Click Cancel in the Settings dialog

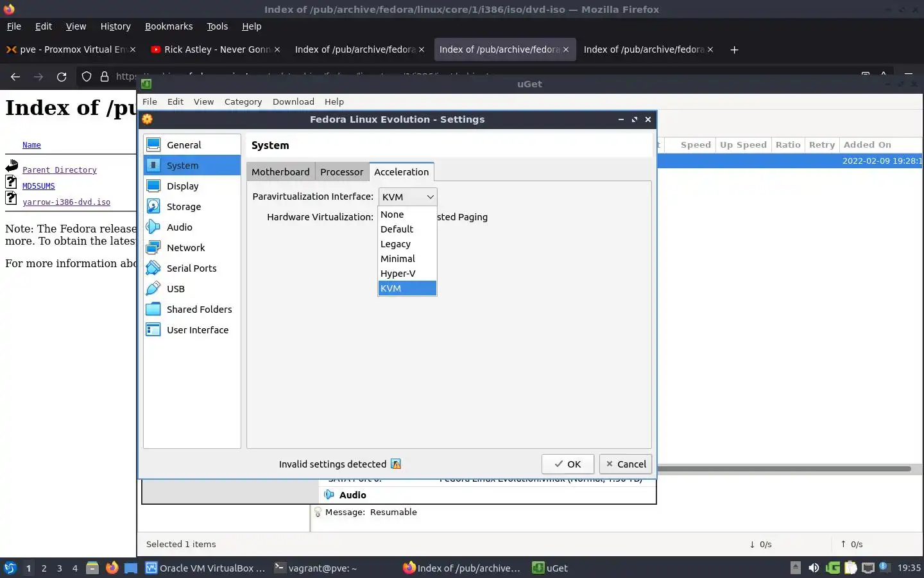pos(626,464)
